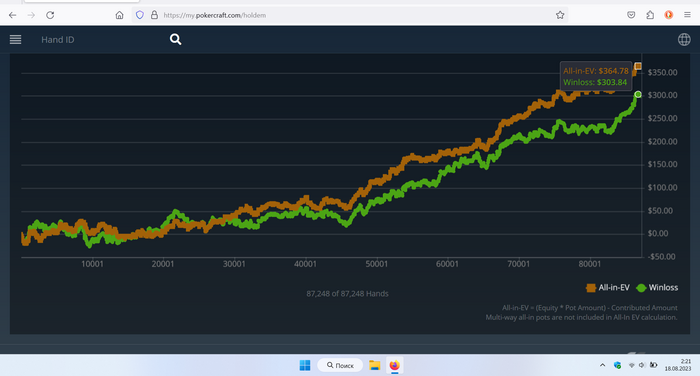This screenshot has height=376, width=700.
Task: Open File Explorer from the taskbar
Action: click(x=375, y=365)
